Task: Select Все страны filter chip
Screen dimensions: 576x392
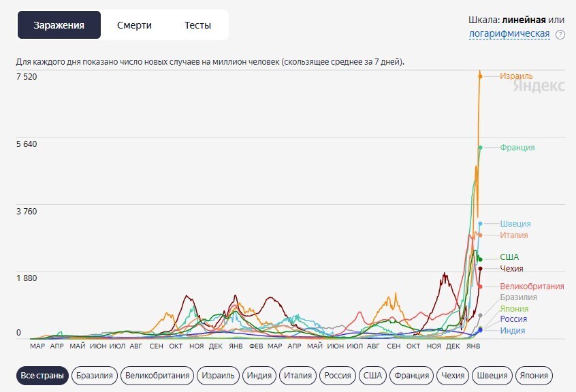Action: click(42, 375)
